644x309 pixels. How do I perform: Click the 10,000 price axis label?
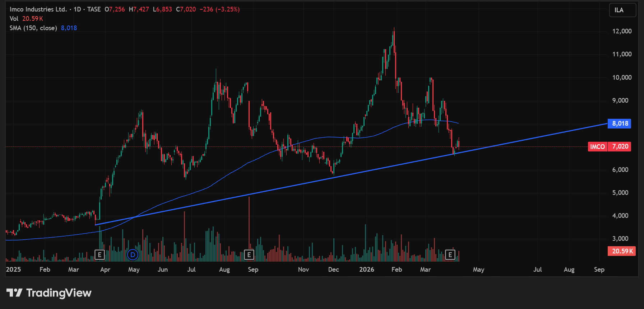click(622, 78)
